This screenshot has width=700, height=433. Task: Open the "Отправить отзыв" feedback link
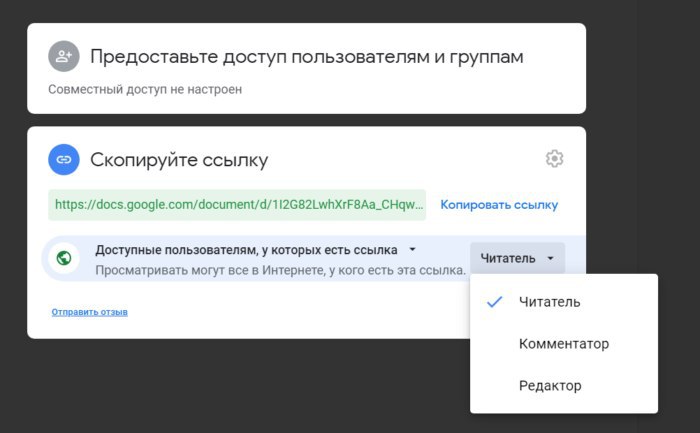pyautogui.click(x=90, y=312)
